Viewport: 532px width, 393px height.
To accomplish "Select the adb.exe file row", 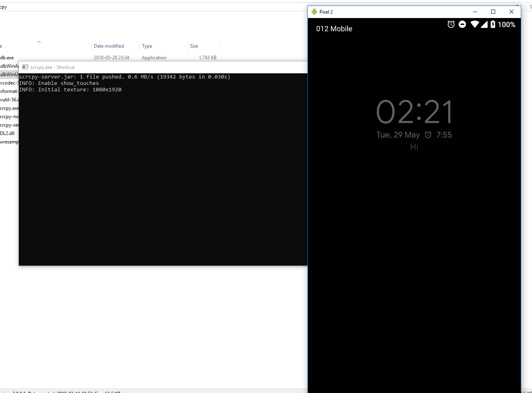I will pos(108,58).
